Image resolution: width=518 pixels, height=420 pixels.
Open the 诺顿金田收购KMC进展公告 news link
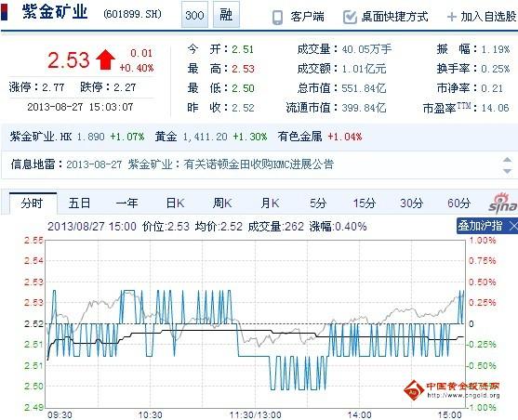coord(259,164)
